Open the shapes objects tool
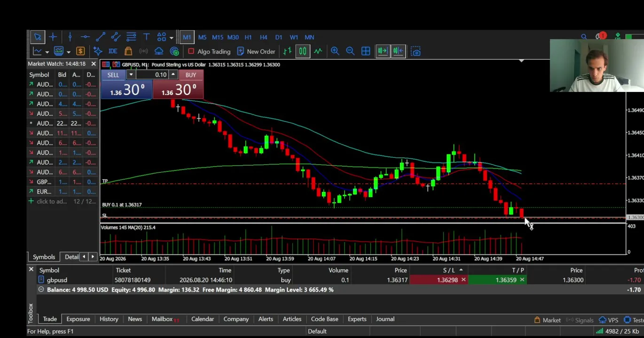This screenshot has height=338, width=644. [161, 37]
